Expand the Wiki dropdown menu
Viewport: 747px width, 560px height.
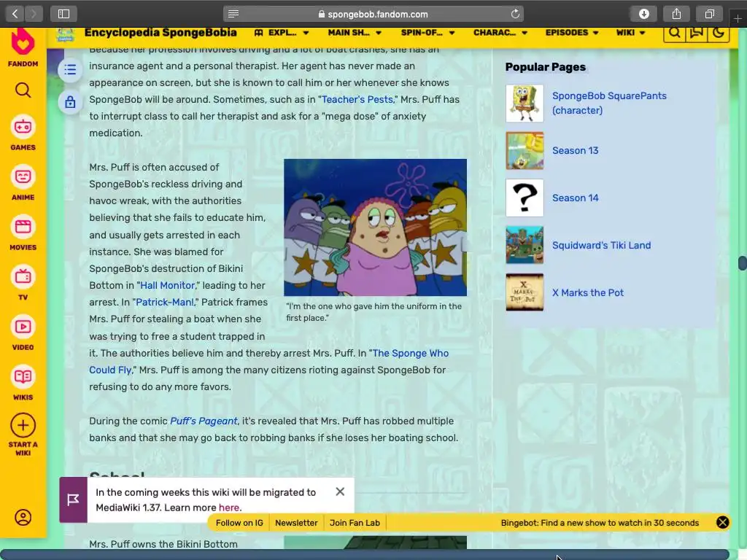coord(630,32)
